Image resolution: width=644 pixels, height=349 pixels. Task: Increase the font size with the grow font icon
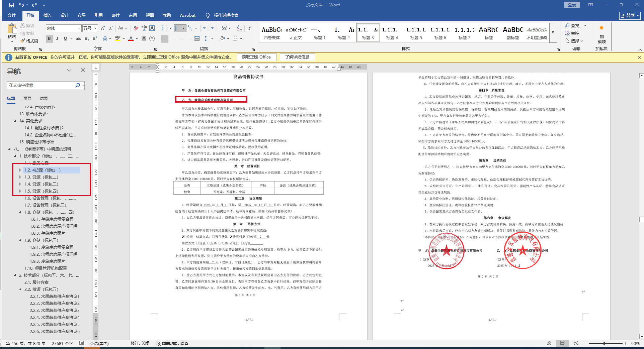[x=103, y=28]
